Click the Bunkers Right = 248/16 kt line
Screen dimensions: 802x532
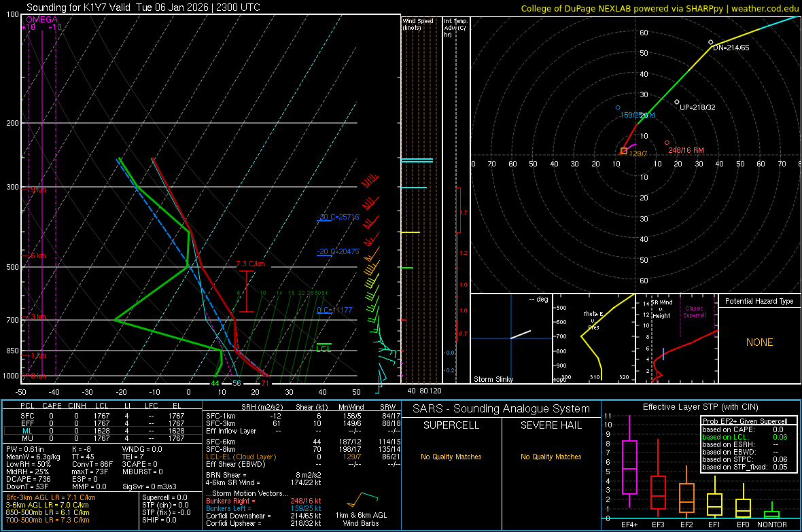click(x=264, y=501)
